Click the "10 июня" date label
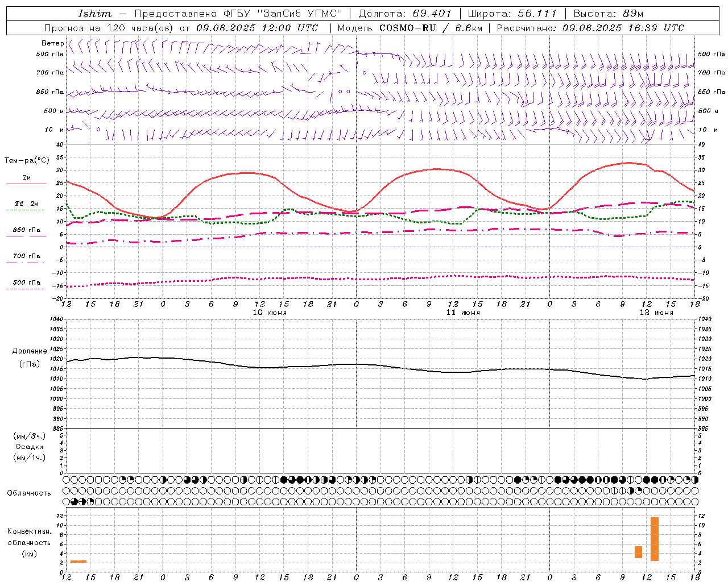728x582 pixels. (x=270, y=313)
